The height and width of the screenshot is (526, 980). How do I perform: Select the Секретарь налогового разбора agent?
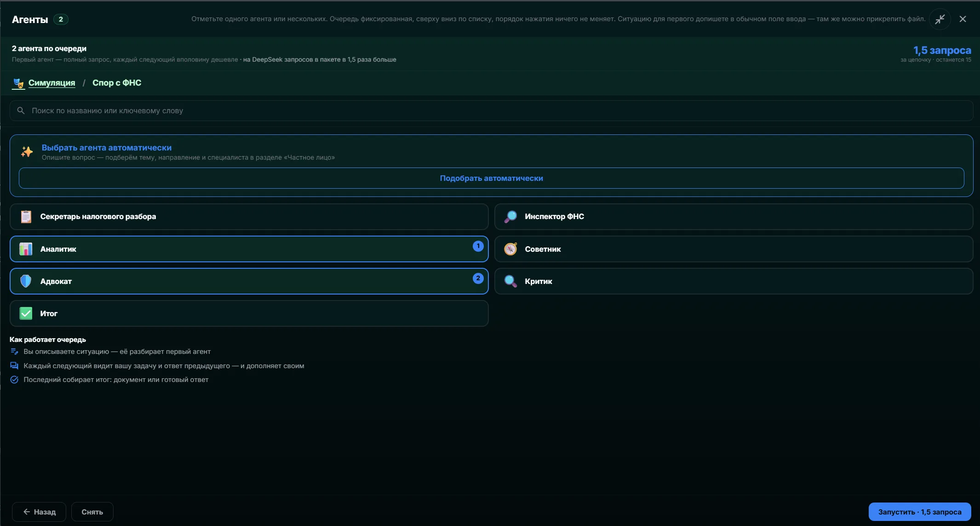(249, 217)
